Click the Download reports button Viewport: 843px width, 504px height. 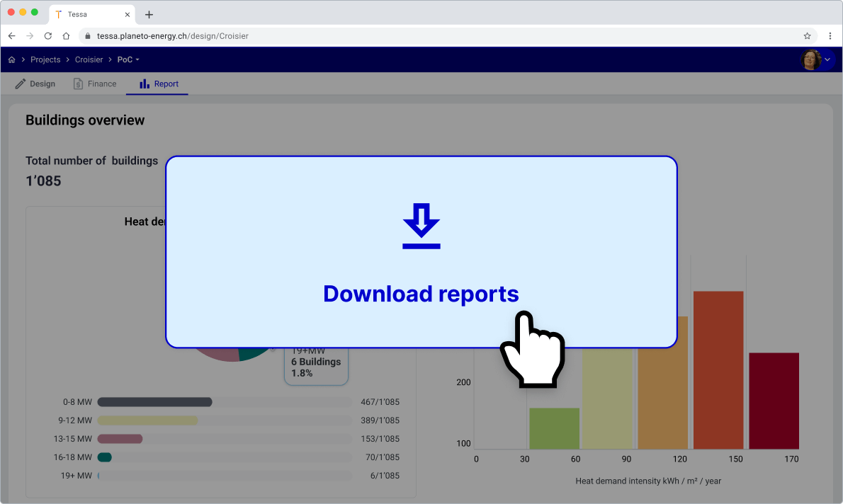pyautogui.click(x=421, y=293)
